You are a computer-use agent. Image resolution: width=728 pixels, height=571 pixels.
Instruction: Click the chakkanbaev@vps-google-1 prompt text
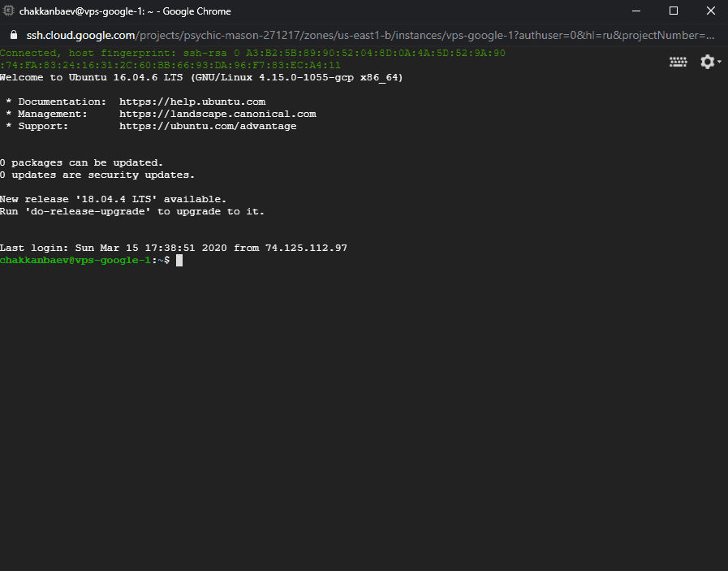(75, 260)
